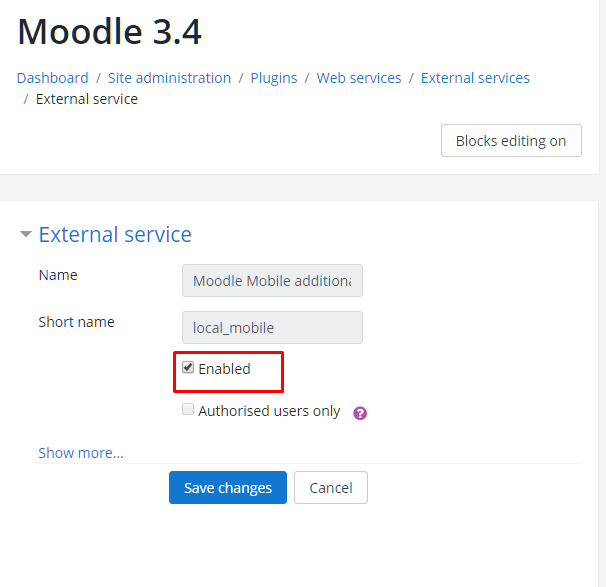Collapse the External service section triangle

coord(26,235)
